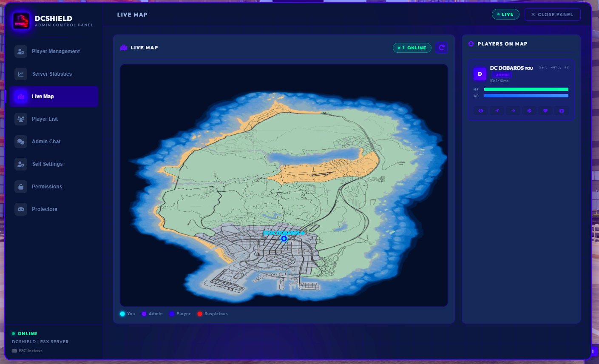Click the player marker on the map

284,239
